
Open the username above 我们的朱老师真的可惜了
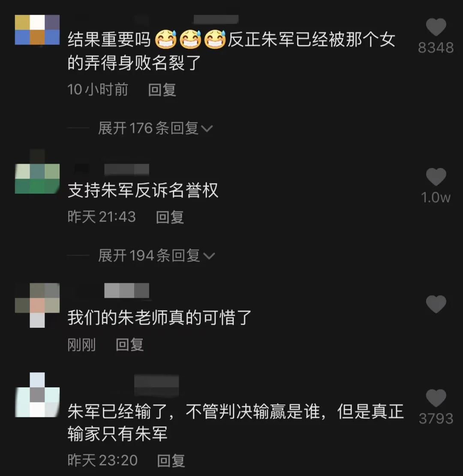127,290
